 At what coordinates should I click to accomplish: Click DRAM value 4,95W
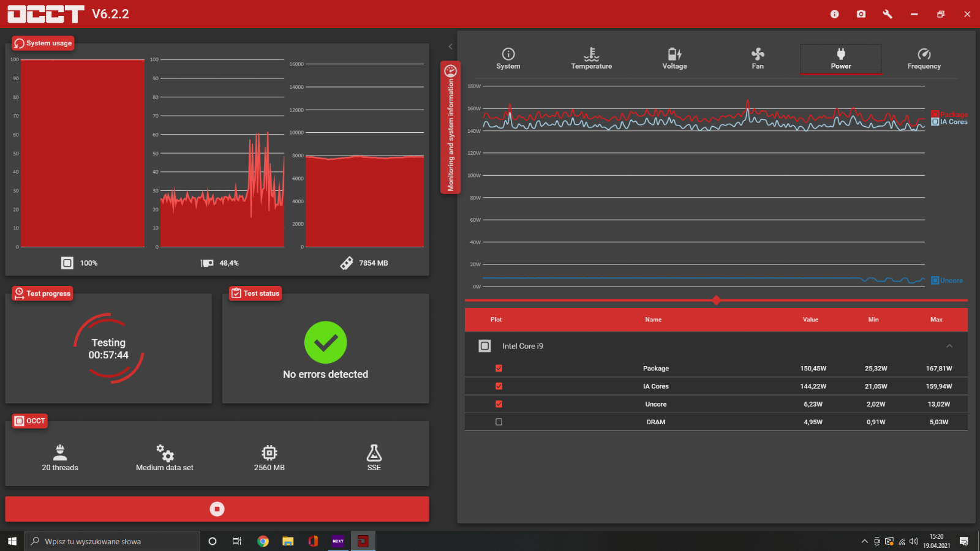pyautogui.click(x=813, y=422)
